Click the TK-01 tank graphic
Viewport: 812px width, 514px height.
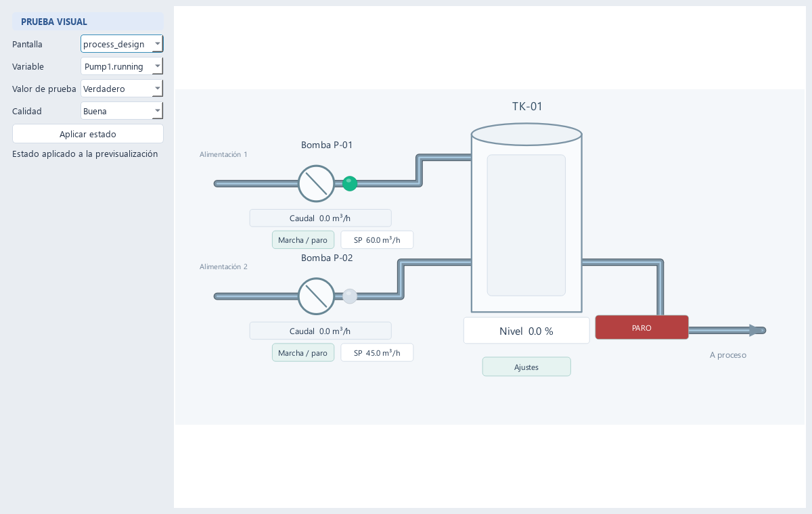[526, 218]
